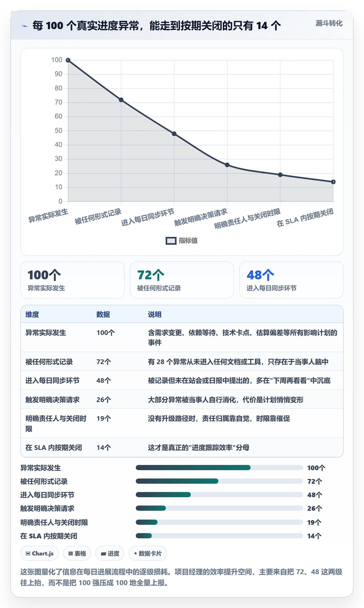Click the 触发明确决策请求 progress bar
The image size is (364, 608).
coord(219,508)
